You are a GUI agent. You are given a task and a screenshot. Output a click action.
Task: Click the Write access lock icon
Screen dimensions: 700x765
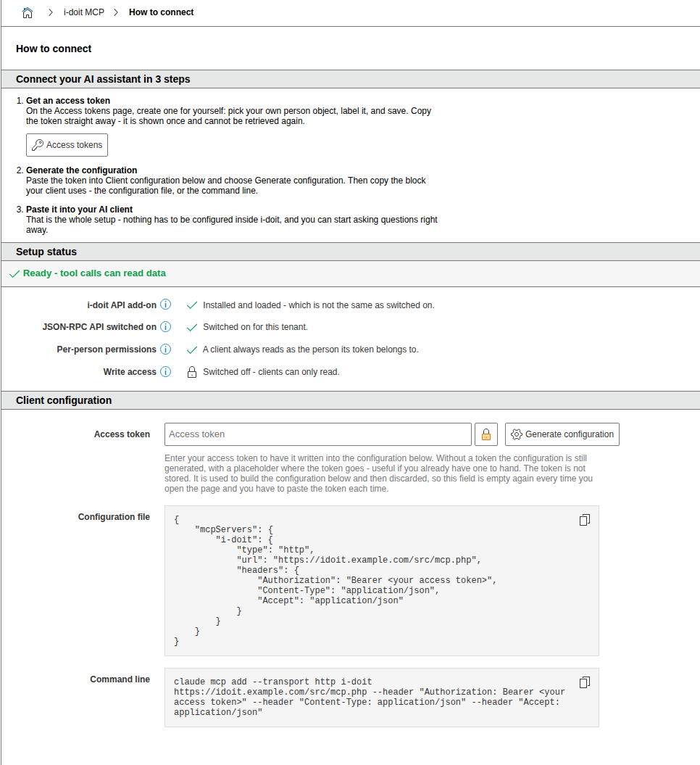(x=192, y=372)
